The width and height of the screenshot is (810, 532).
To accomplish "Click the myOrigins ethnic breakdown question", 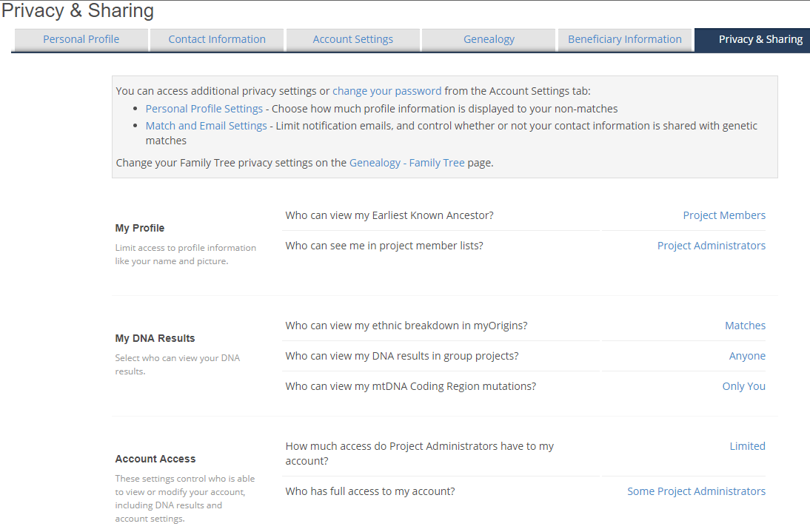I will (406, 326).
